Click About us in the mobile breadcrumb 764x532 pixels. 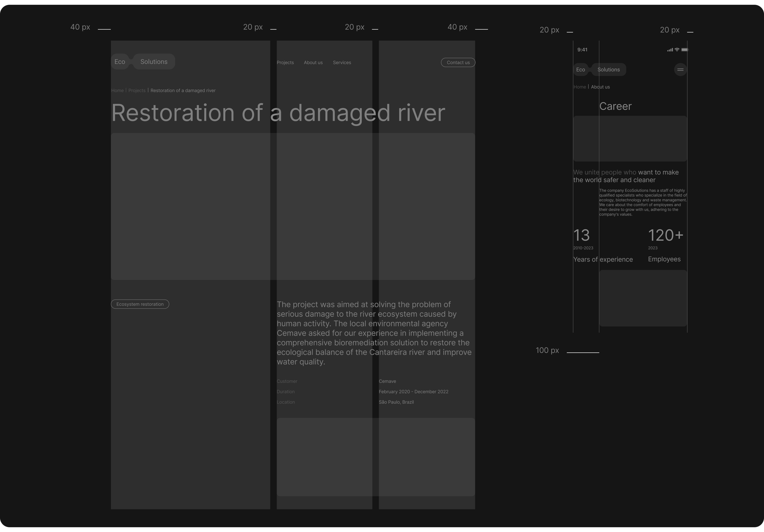[600, 87]
